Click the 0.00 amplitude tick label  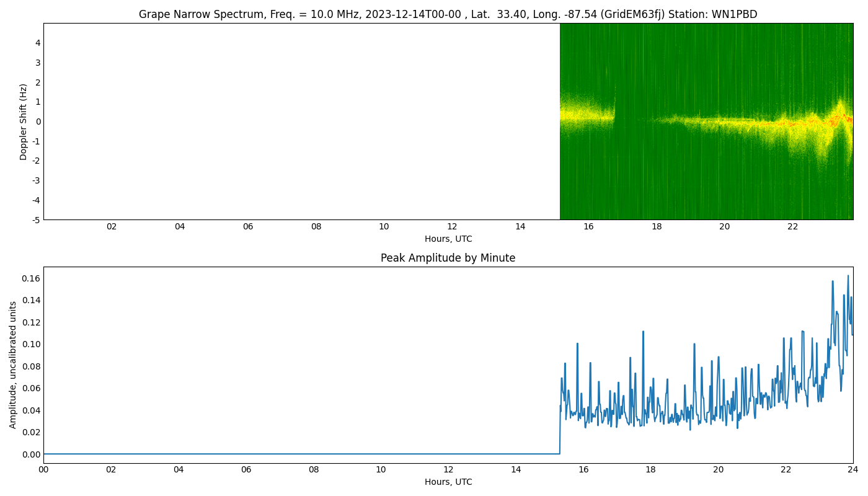coord(31,454)
